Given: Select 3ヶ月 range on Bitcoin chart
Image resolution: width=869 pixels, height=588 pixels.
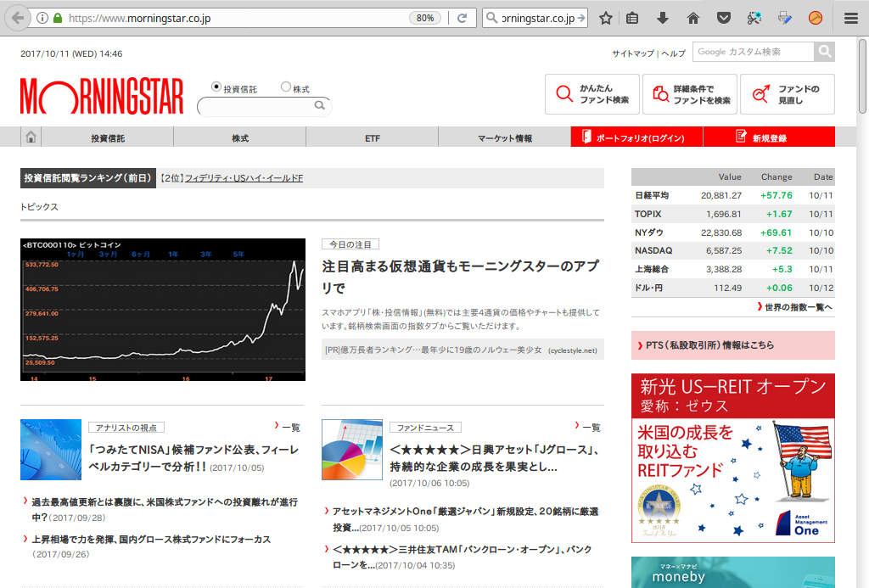Looking at the screenshot, I should point(108,255).
